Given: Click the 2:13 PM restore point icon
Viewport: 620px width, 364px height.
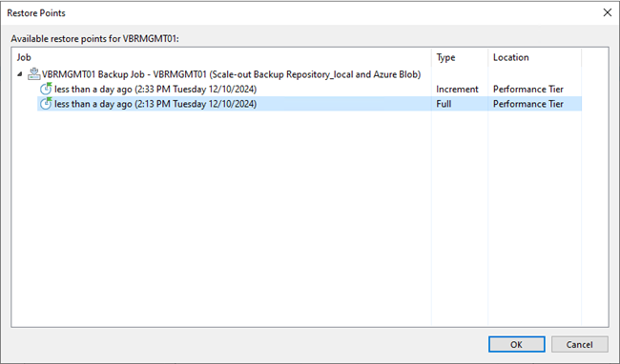Looking at the screenshot, I should pyautogui.click(x=46, y=104).
